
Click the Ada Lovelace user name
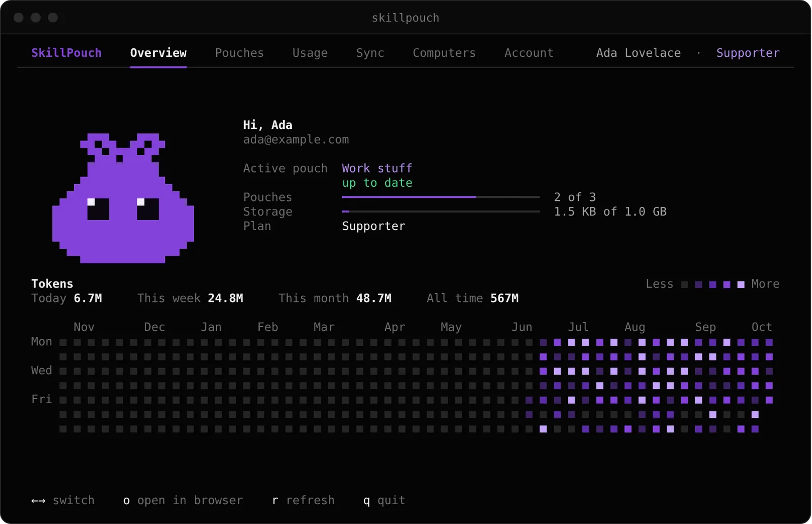(x=638, y=53)
